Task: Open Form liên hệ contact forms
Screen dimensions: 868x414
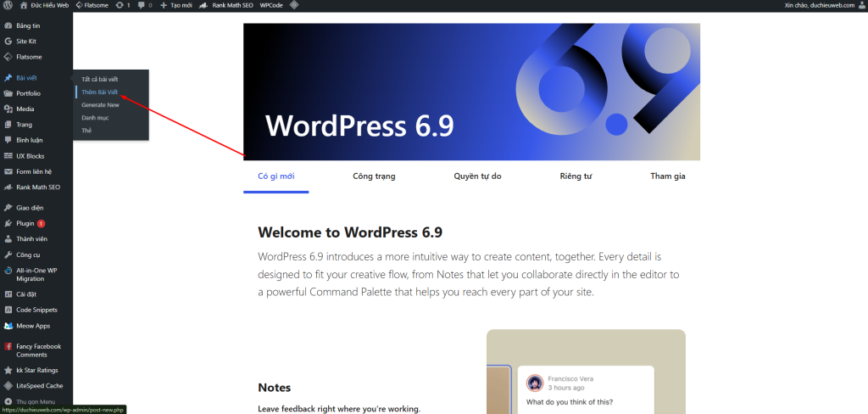Action: [x=36, y=171]
